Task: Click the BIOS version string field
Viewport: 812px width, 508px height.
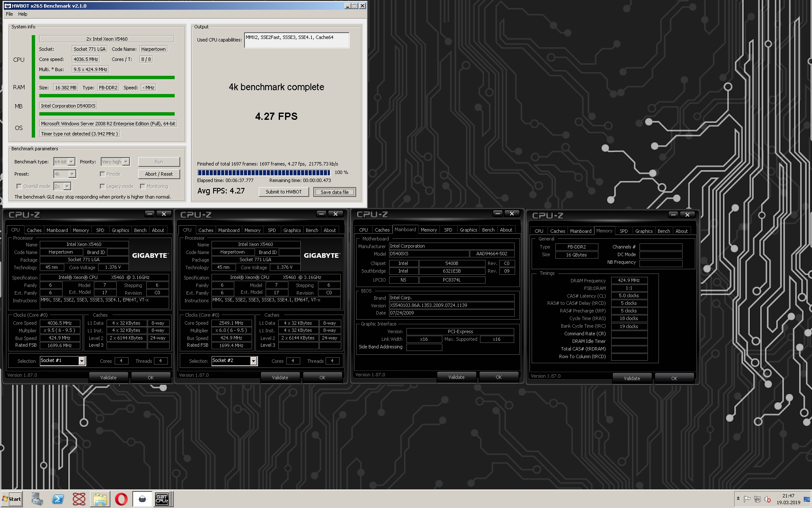Action: click(x=452, y=305)
